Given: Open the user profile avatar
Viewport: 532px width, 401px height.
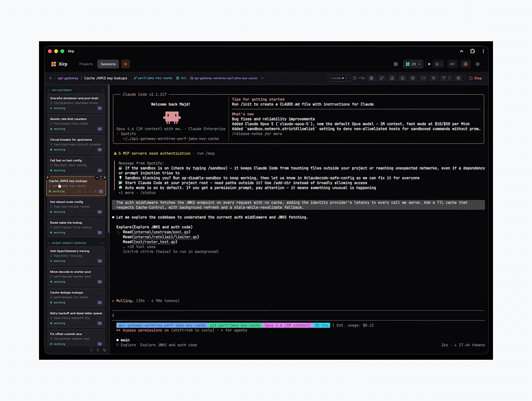Looking at the screenshot, I should tap(465, 64).
